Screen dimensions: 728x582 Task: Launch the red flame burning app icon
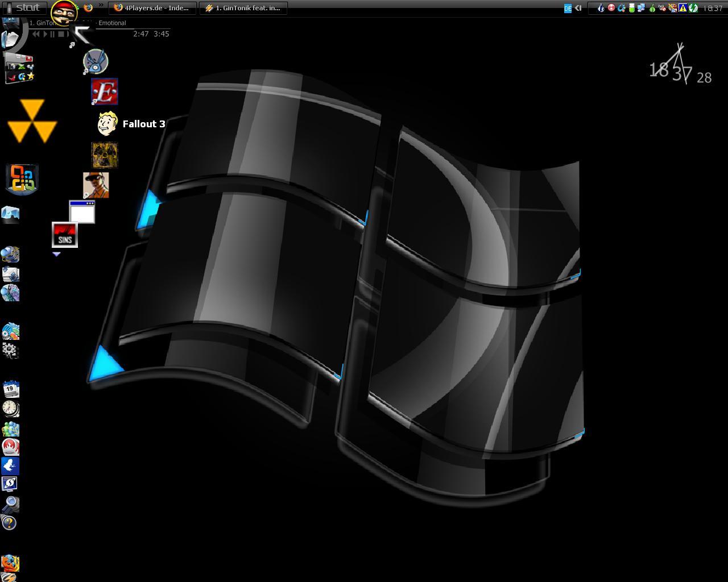point(10,447)
